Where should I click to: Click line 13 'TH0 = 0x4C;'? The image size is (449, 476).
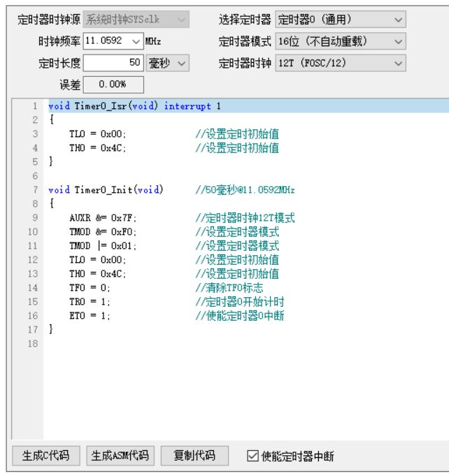click(97, 273)
